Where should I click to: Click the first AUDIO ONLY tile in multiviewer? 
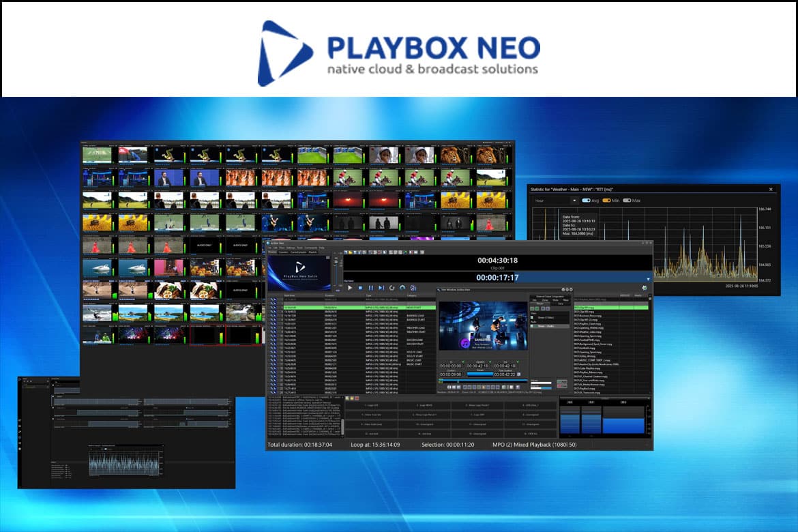(x=205, y=246)
